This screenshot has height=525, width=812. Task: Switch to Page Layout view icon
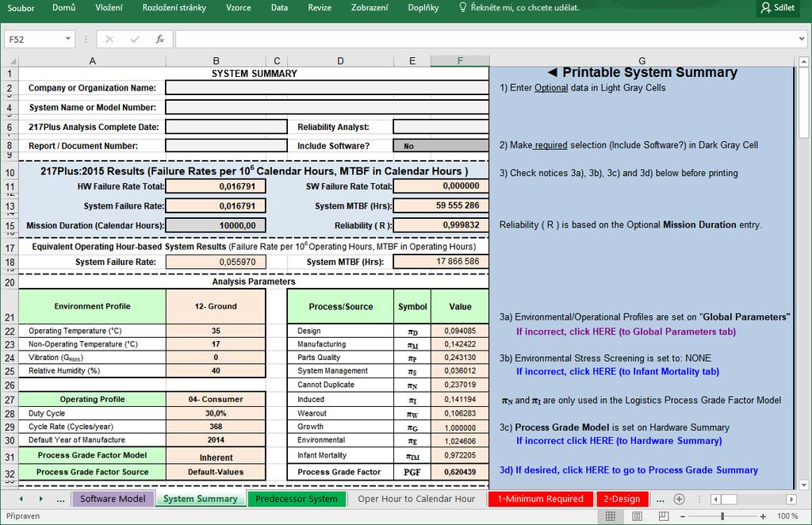click(x=638, y=515)
